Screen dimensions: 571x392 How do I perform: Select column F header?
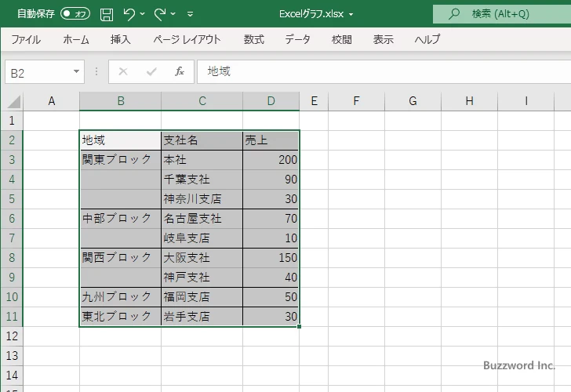coord(357,101)
